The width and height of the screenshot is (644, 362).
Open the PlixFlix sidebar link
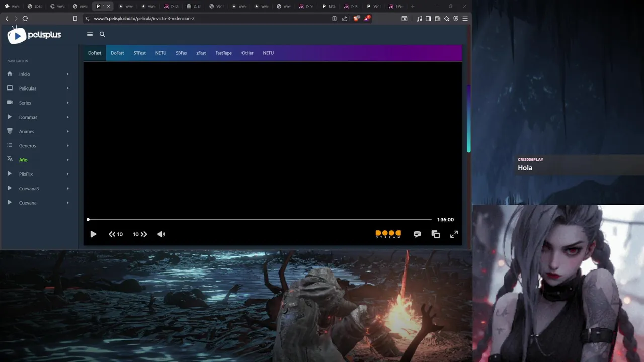(x=26, y=174)
